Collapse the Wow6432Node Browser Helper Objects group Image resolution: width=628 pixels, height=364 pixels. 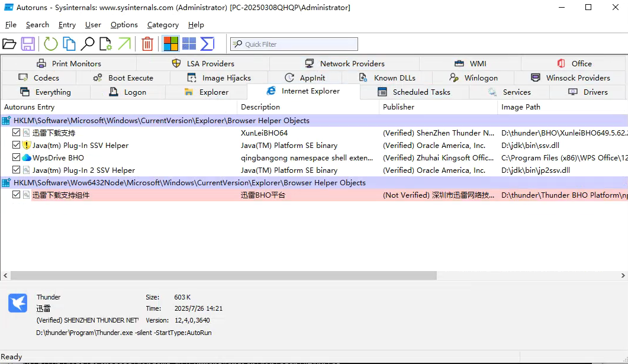pos(5,182)
